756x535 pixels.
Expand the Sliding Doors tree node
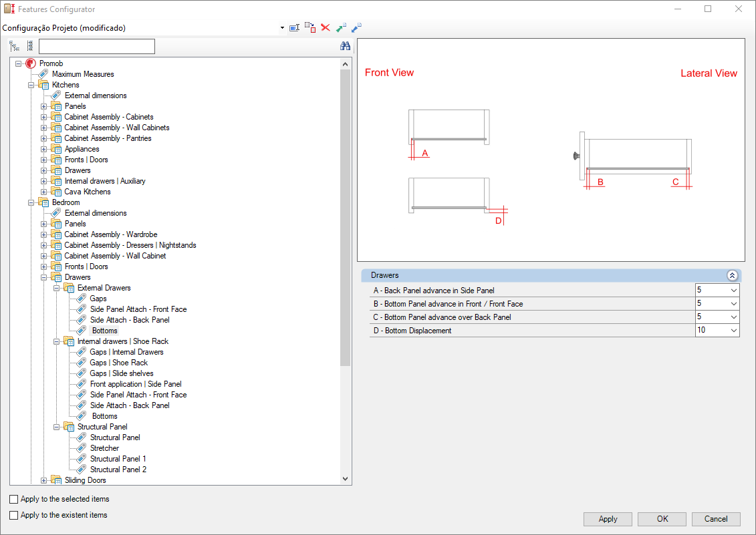click(44, 480)
